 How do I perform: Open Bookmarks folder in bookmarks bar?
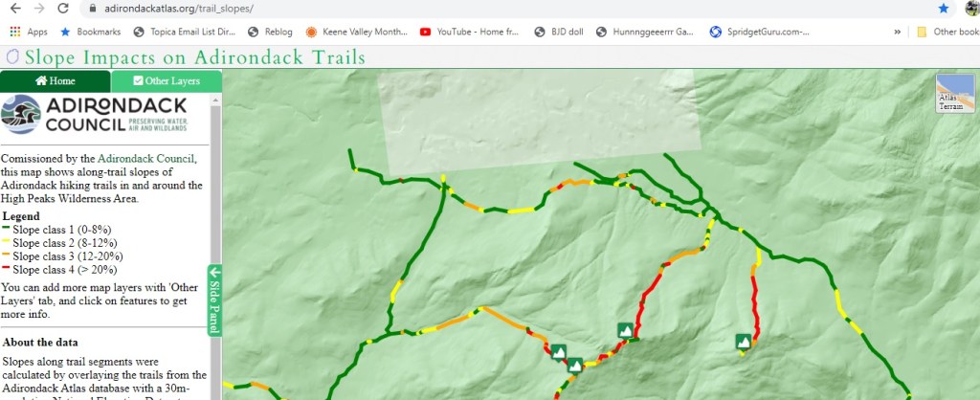click(x=90, y=32)
